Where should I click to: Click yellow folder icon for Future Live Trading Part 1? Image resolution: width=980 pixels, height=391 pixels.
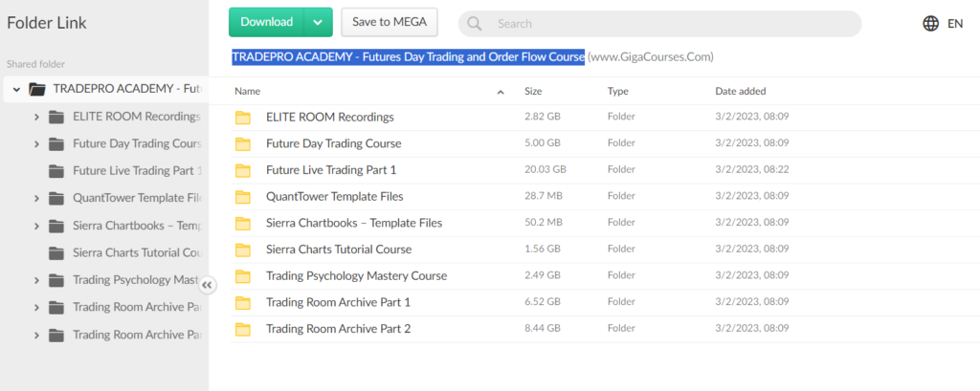point(242,170)
